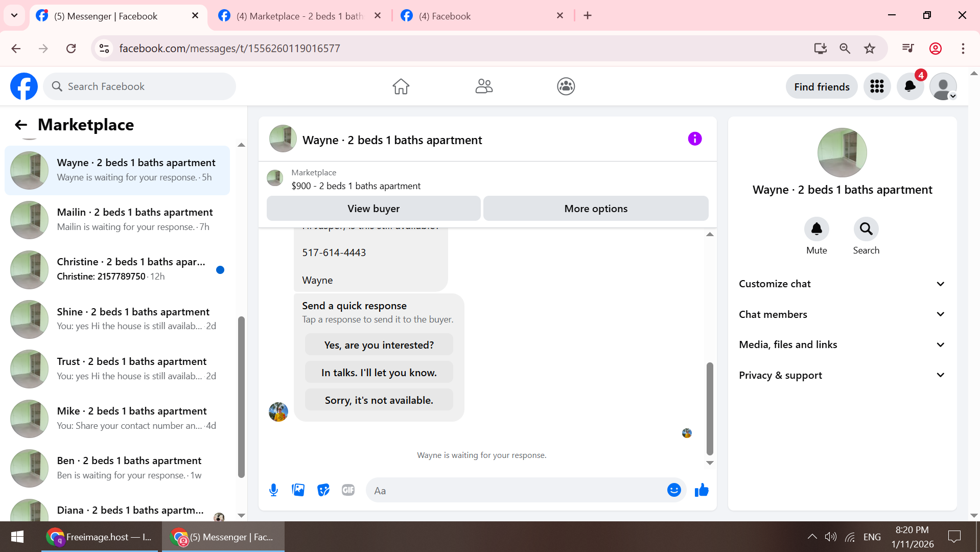The height and width of the screenshot is (552, 980).
Task: Click the More options button
Action: tap(596, 209)
